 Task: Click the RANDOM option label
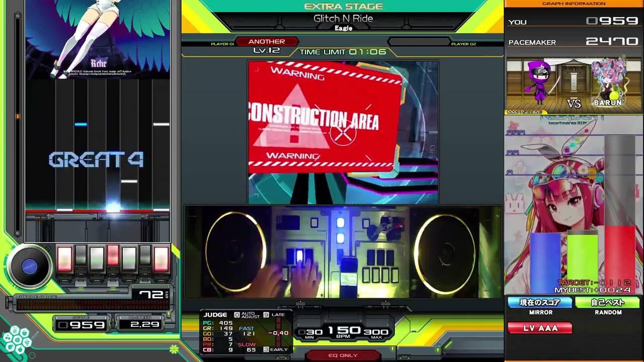[608, 312]
